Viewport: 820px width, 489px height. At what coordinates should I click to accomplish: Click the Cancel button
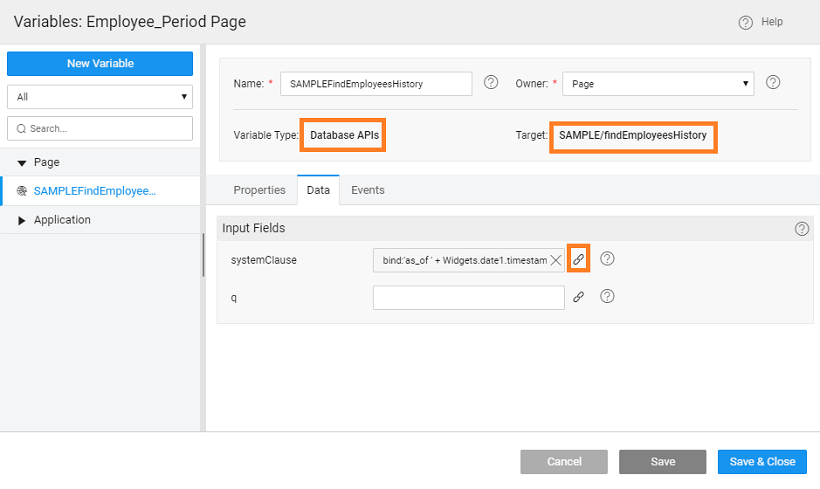point(564,462)
